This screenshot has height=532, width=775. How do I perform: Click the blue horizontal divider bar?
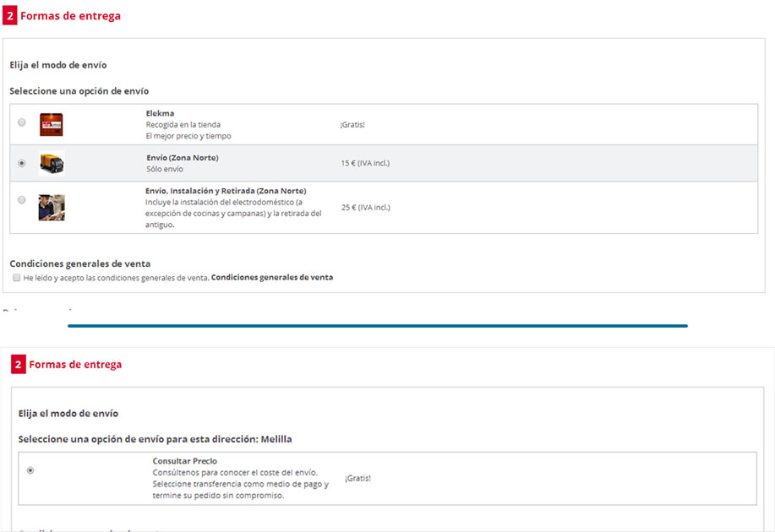(x=377, y=325)
